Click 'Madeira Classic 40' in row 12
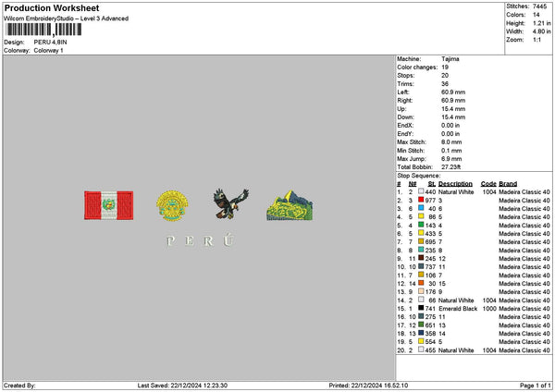Image resolution: width=555 pixels, height=392 pixels. (x=524, y=284)
